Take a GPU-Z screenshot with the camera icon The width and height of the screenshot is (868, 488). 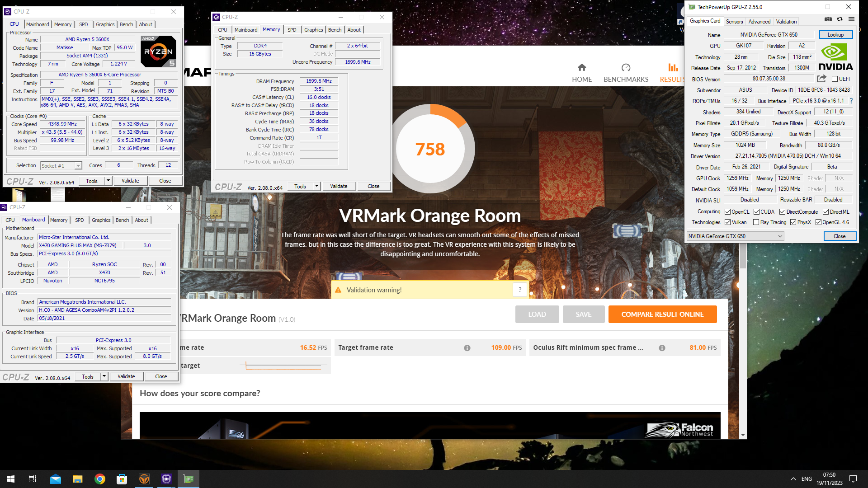(828, 19)
